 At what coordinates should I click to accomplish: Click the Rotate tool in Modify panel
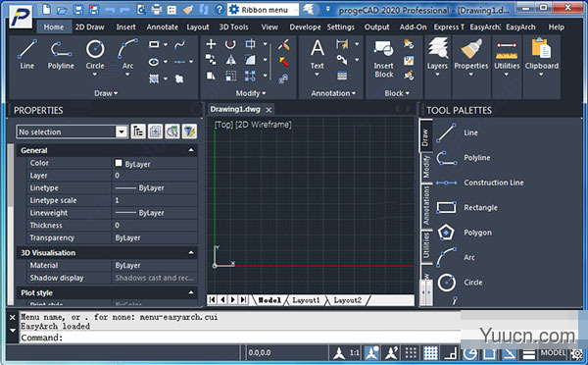click(230, 44)
